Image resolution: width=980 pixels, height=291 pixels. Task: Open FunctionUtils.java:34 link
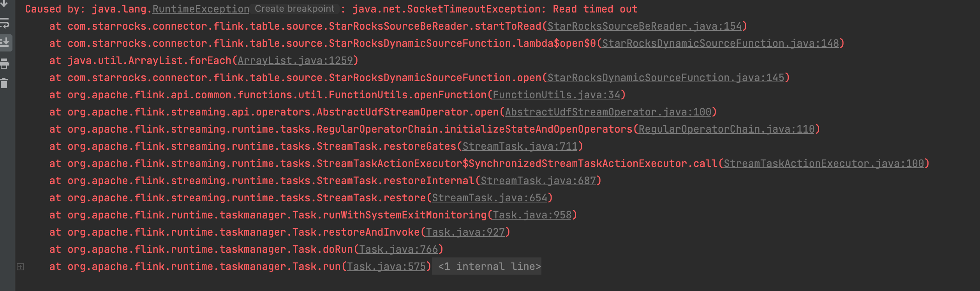click(x=556, y=95)
